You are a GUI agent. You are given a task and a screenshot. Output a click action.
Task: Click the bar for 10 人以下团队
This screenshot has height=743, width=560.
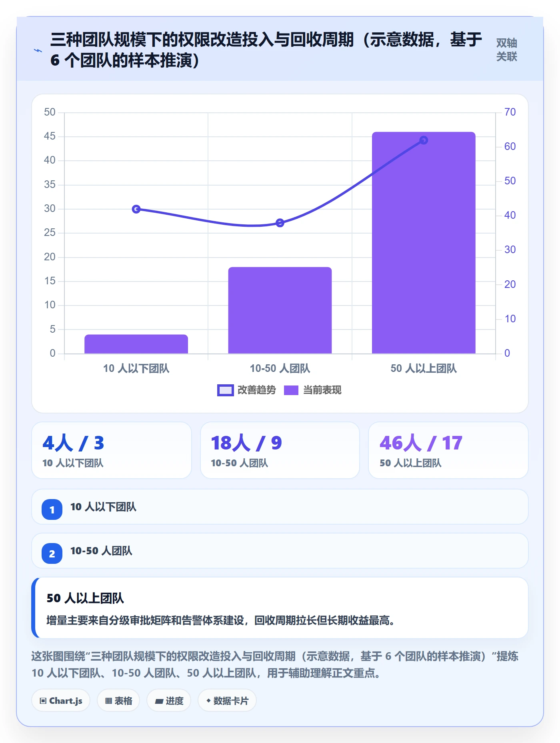[x=136, y=344]
